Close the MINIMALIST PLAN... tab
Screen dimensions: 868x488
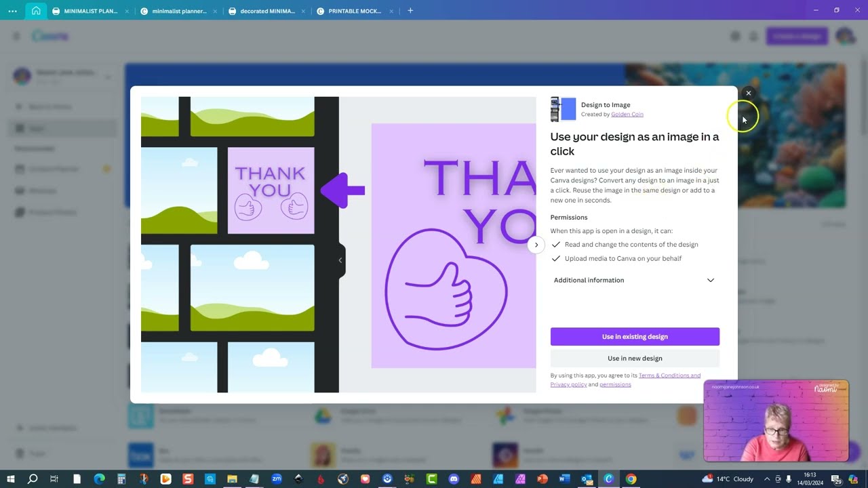tap(127, 11)
